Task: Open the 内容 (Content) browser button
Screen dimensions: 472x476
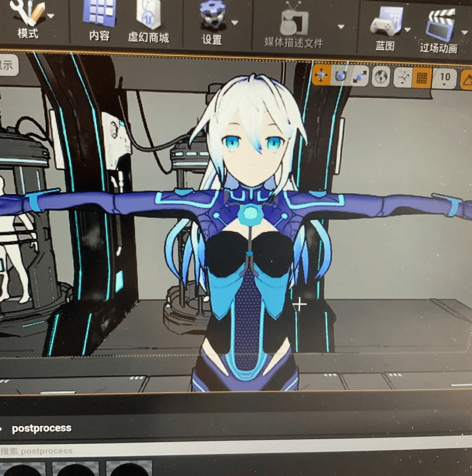Action: pos(100,21)
